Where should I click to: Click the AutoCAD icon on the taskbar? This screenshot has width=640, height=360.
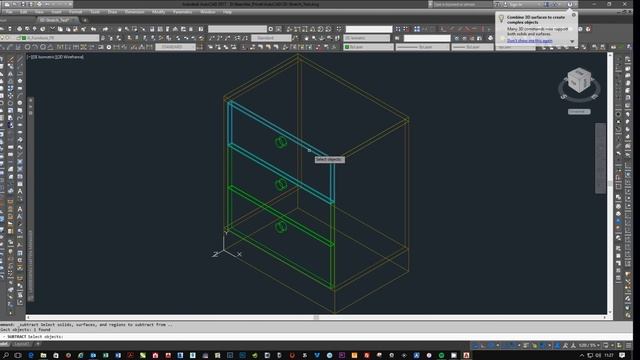(466, 356)
